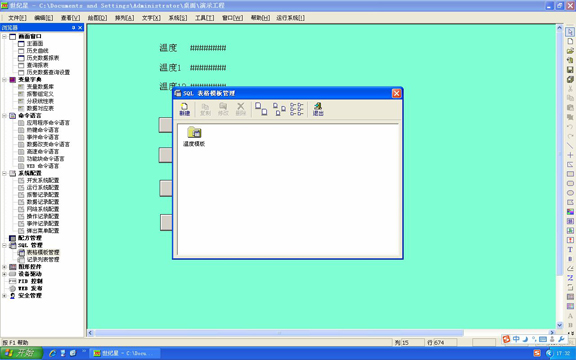The height and width of the screenshot is (360, 576).
Task: Click the horizontal scrollbar below canvas
Action: [279, 333]
